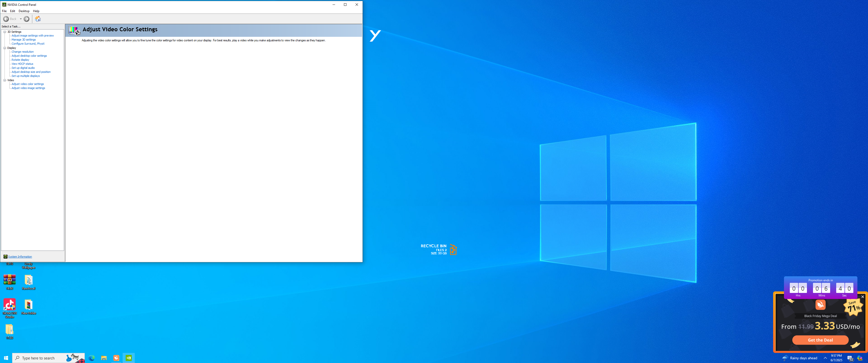This screenshot has height=363, width=868.
Task: Collapse the Video tree node
Action: pyautogui.click(x=5, y=80)
